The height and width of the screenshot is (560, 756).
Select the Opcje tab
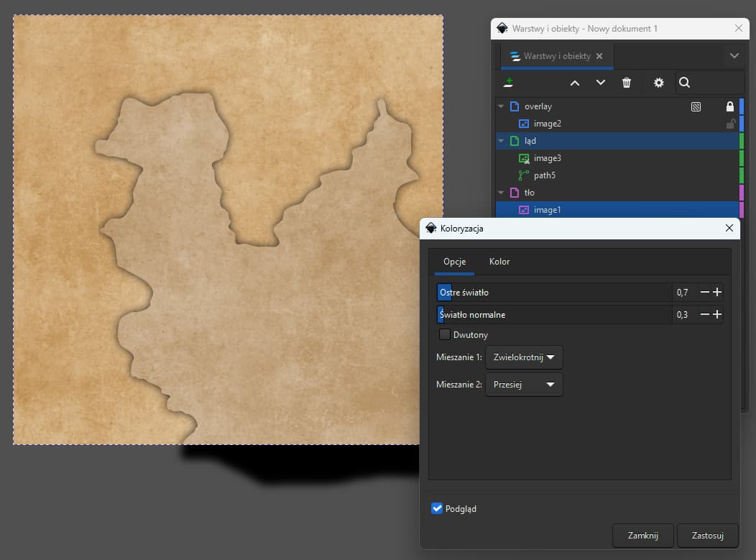click(454, 262)
